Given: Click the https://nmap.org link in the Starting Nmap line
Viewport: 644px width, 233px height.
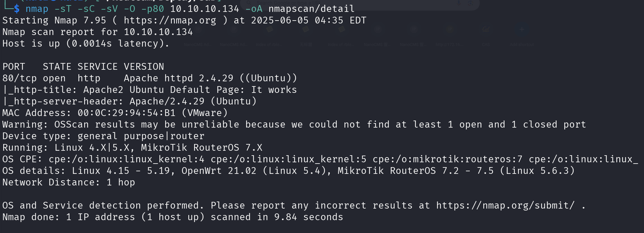Looking at the screenshot, I should point(170,21).
